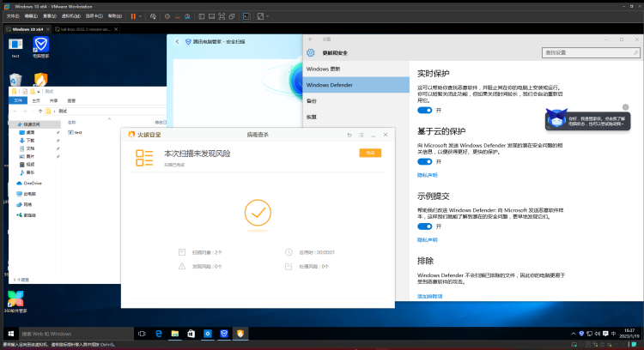Select 恢复 in Settings sidebar
This screenshot has width=644, height=350.
(x=355, y=117)
